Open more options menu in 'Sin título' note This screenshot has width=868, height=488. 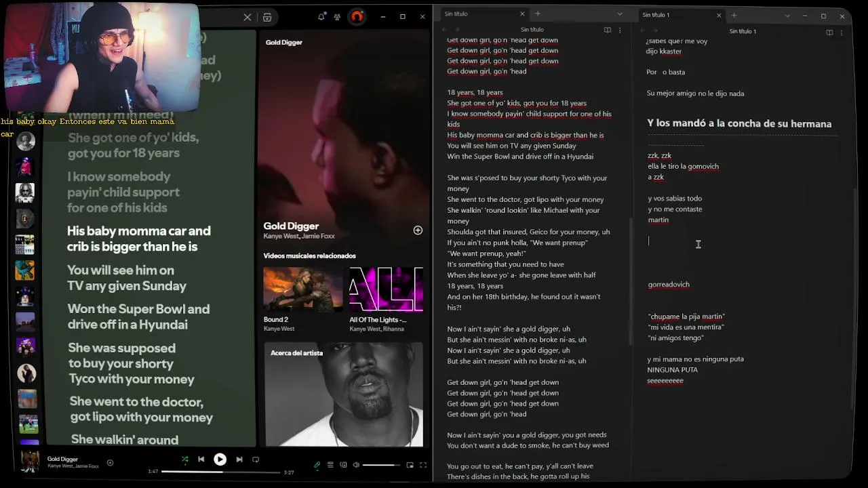click(x=620, y=30)
